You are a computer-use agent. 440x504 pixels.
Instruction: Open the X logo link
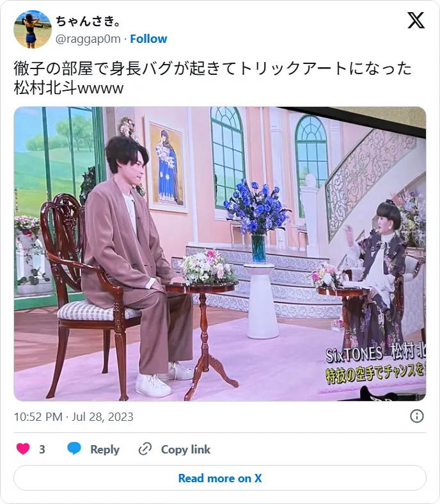(x=416, y=20)
